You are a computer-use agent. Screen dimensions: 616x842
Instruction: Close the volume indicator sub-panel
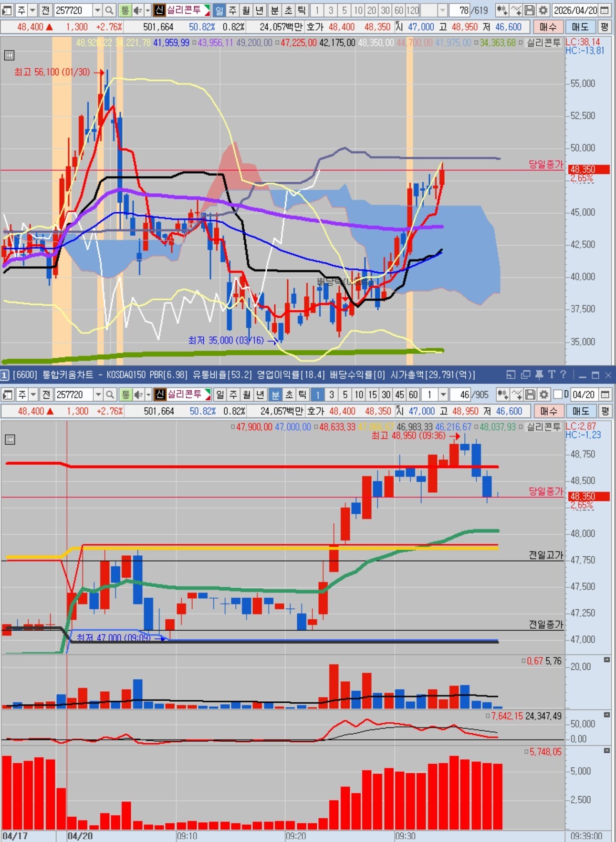coord(607,660)
